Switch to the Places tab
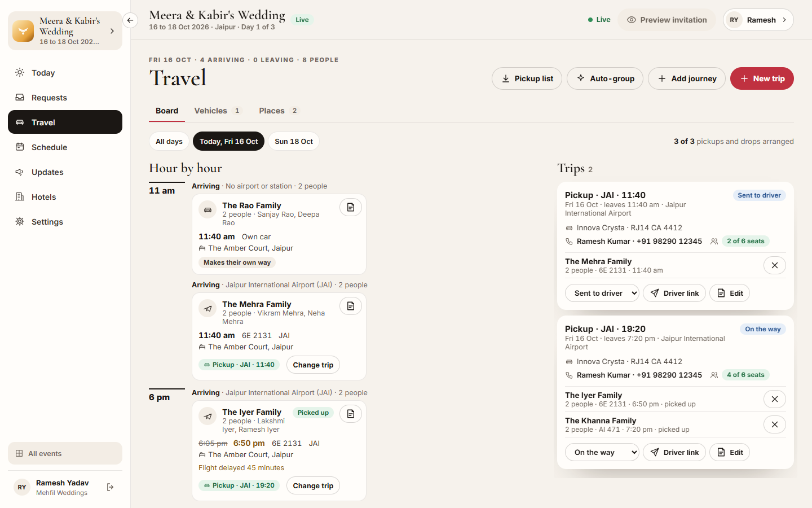Image resolution: width=812 pixels, height=508 pixels. coord(279,111)
